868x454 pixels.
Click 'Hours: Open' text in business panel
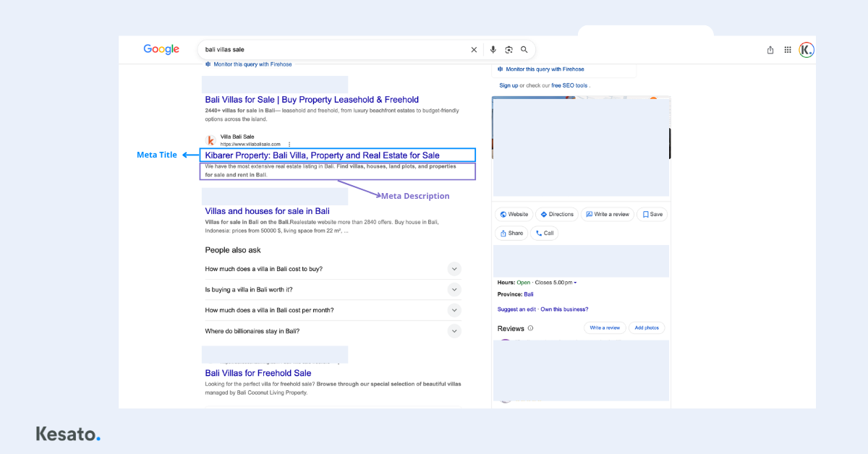(x=514, y=283)
